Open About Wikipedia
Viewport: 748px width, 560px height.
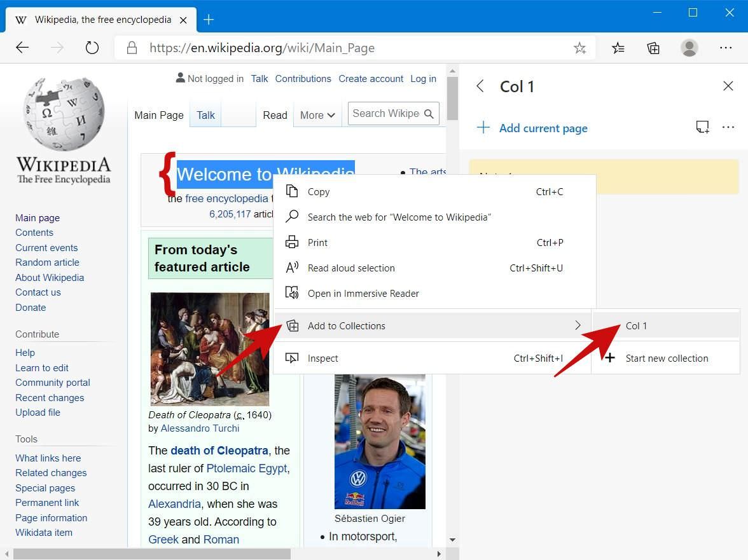(50, 278)
